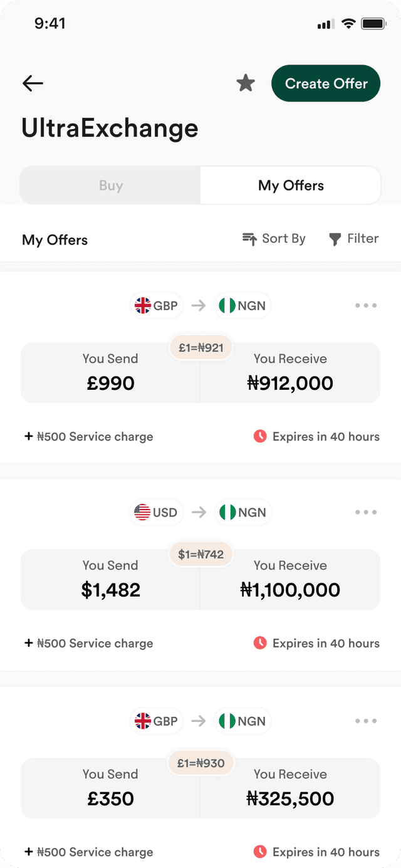401x868 pixels.
Task: Tap the £1=₦921 rate badge
Action: coord(200,348)
